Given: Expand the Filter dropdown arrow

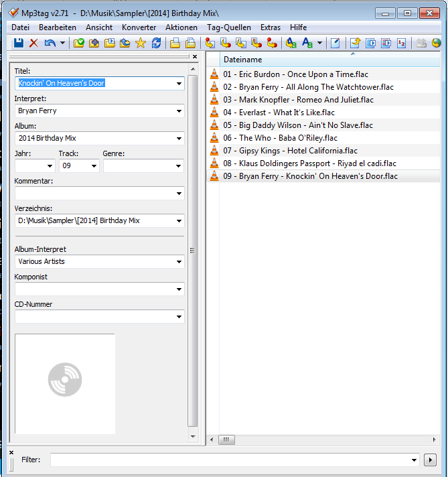Looking at the screenshot, I should 414,460.
